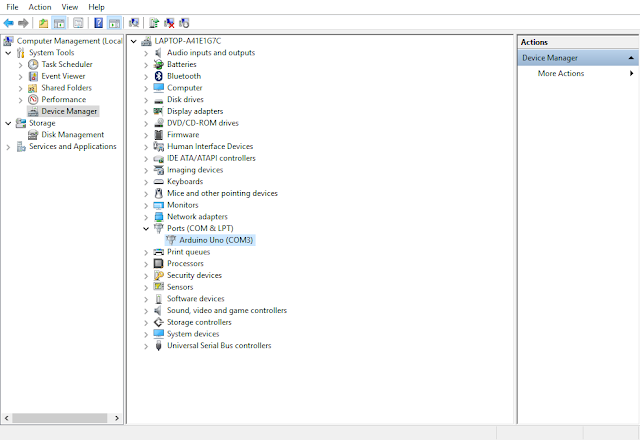Image resolution: width=640 pixels, height=440 pixels.
Task: Click the Help question-mark toolbar icon
Action: tap(98, 23)
